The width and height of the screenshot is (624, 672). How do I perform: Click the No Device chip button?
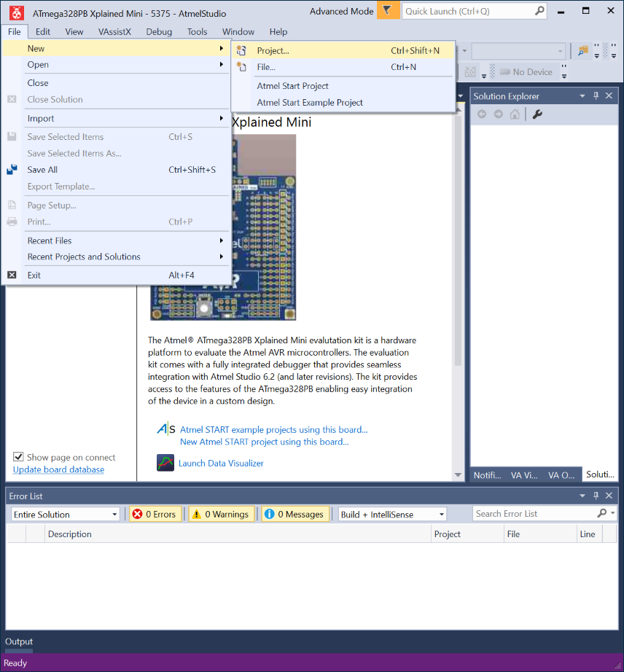click(x=526, y=72)
